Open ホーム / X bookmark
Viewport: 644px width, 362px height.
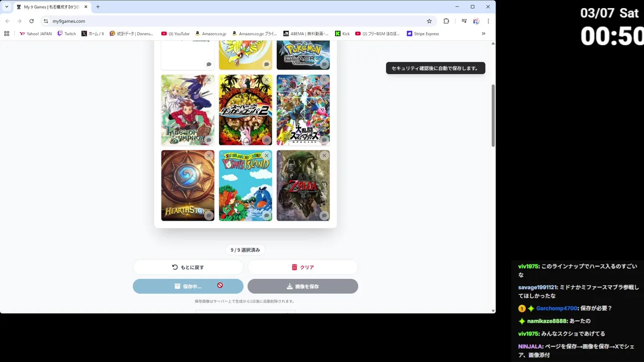93,34
